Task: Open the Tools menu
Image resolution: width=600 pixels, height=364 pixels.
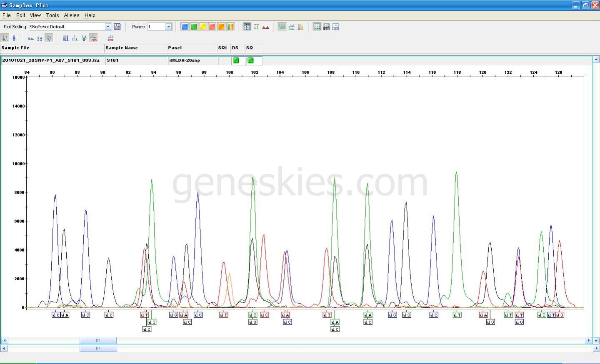Action: click(52, 15)
